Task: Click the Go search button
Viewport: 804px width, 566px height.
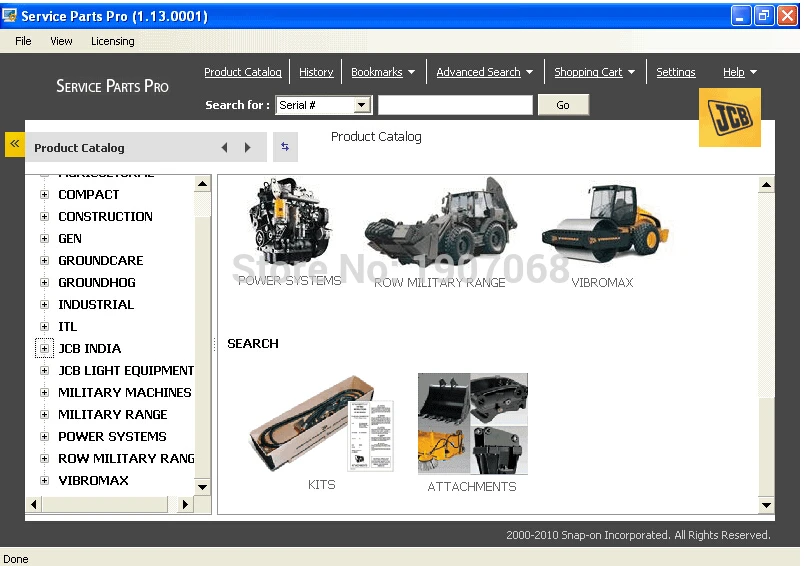Action: (x=563, y=105)
